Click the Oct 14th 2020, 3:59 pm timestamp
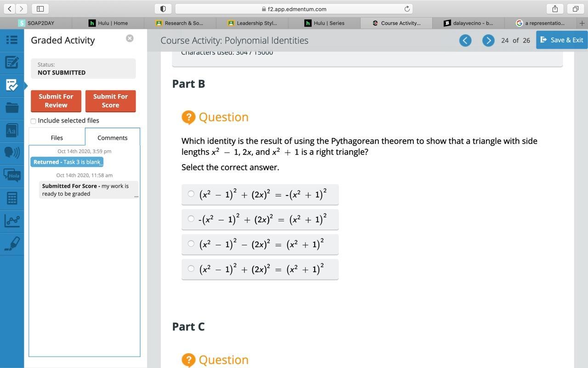588x368 pixels. tap(85, 151)
